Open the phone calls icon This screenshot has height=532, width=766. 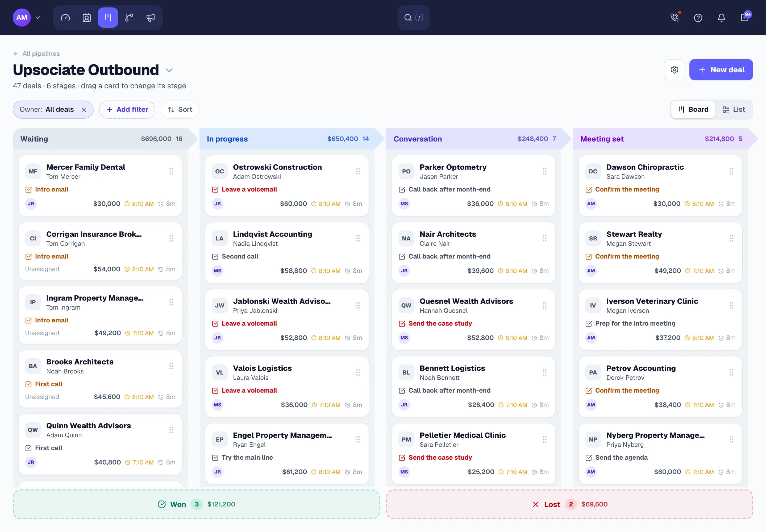tap(675, 17)
